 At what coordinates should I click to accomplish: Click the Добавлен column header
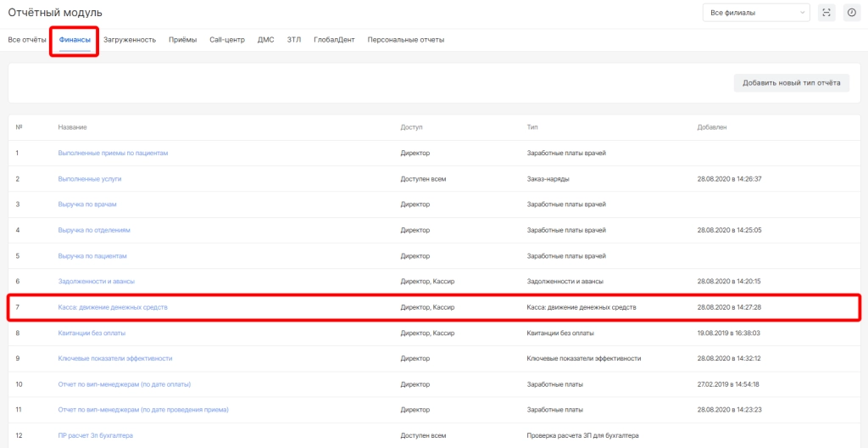(711, 127)
